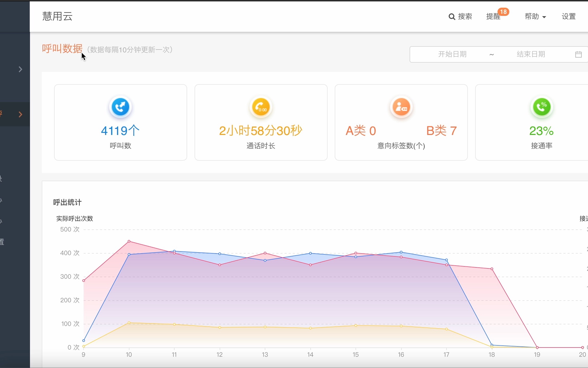The height and width of the screenshot is (368, 588).
Task: Click the red data point at hour 10
Action: point(129,241)
